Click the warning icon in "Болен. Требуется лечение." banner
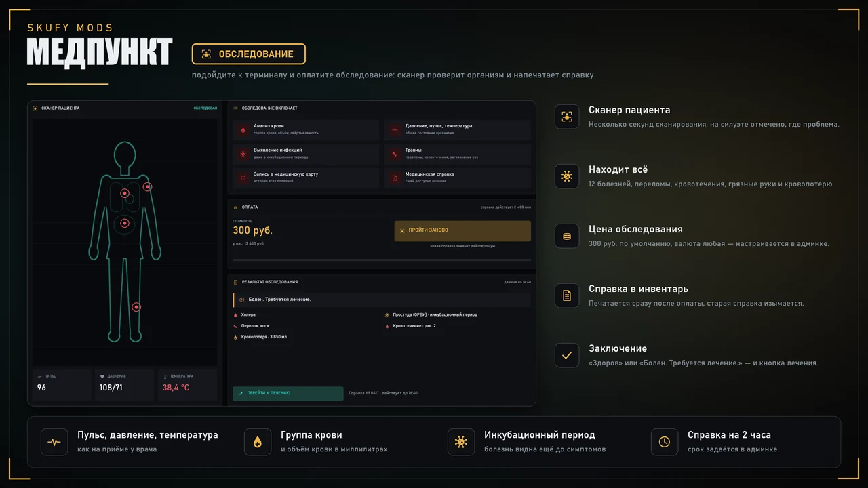 pos(241,300)
